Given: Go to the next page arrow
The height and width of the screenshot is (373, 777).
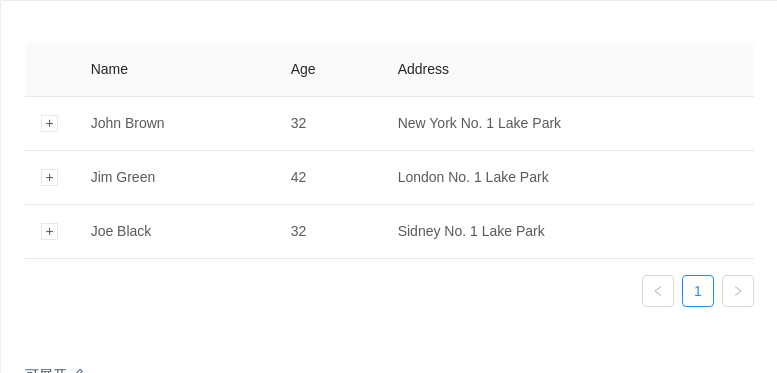Looking at the screenshot, I should pos(738,291).
